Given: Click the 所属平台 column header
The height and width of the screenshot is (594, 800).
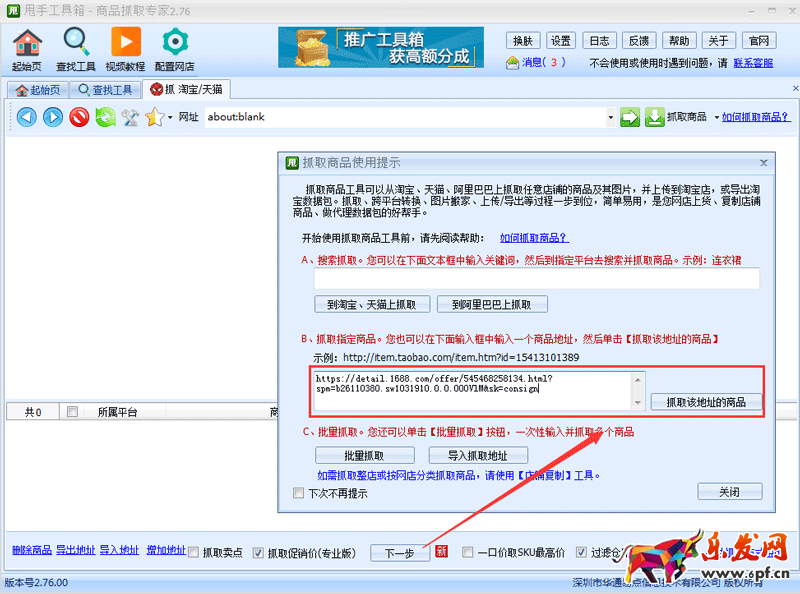Looking at the screenshot, I should click(117, 412).
